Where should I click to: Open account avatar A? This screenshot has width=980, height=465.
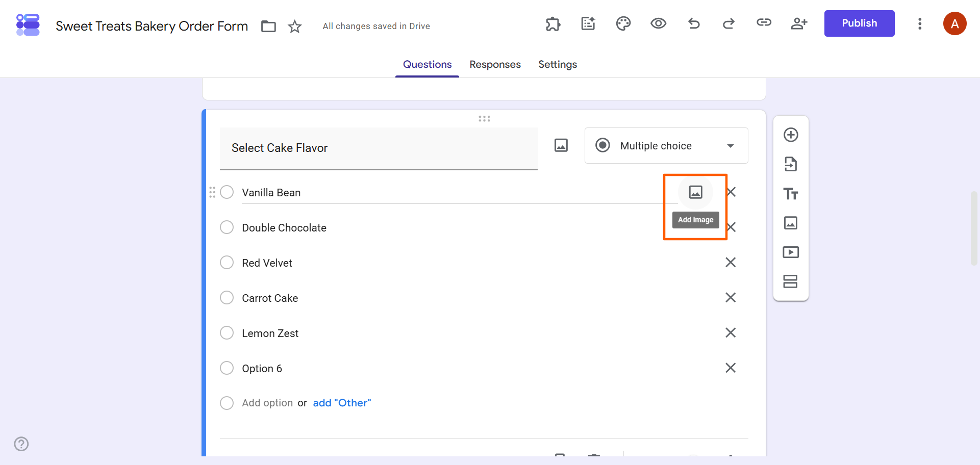tap(955, 23)
